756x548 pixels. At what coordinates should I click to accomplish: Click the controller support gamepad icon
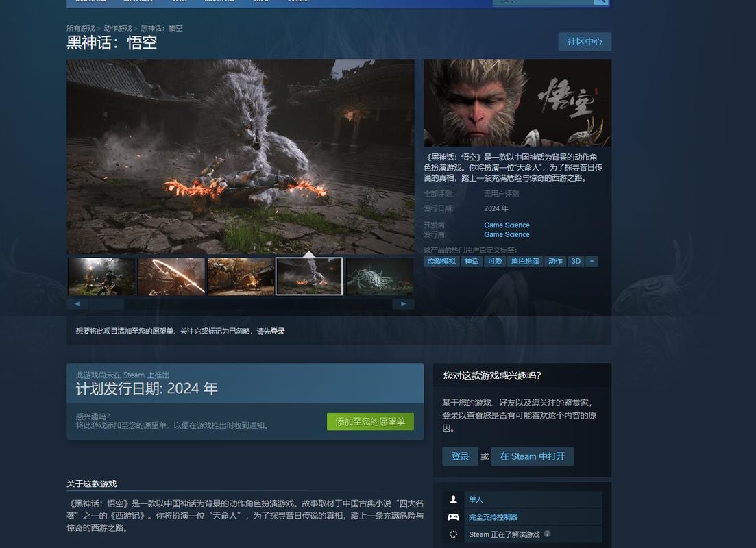[453, 516]
